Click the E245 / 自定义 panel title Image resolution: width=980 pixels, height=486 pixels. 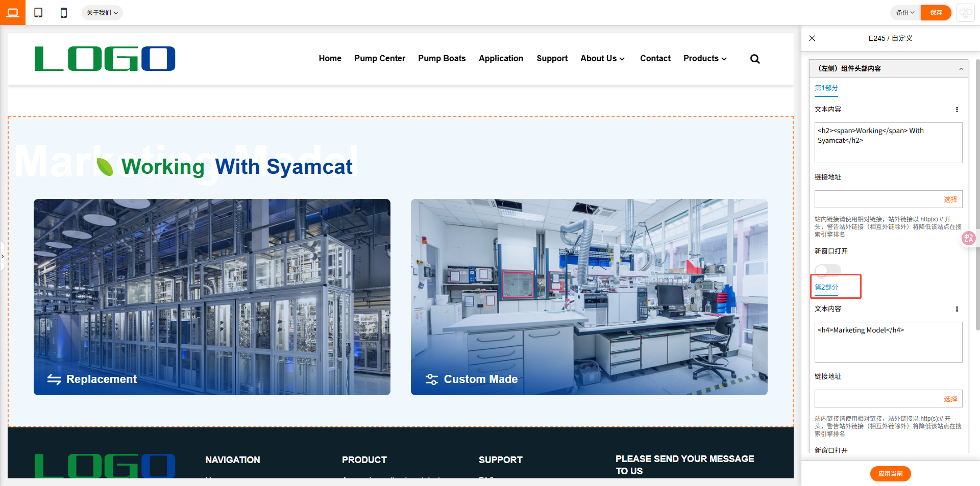[x=891, y=38]
